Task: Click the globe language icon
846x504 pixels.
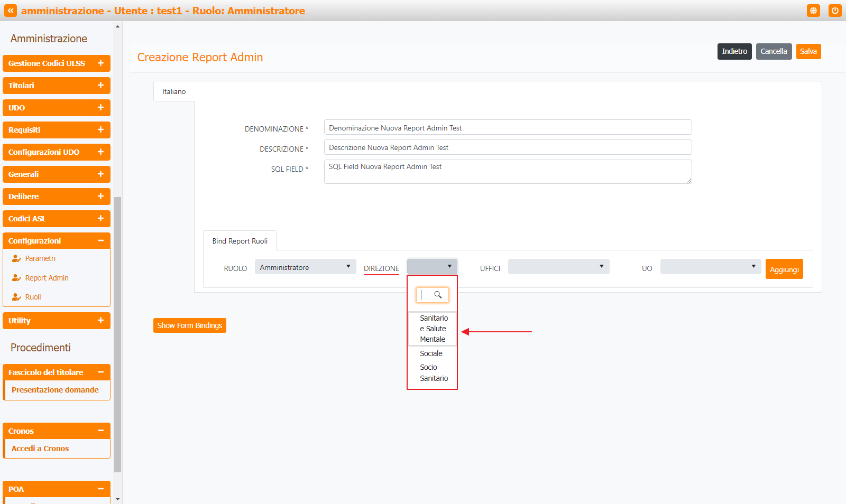Action: (x=813, y=11)
